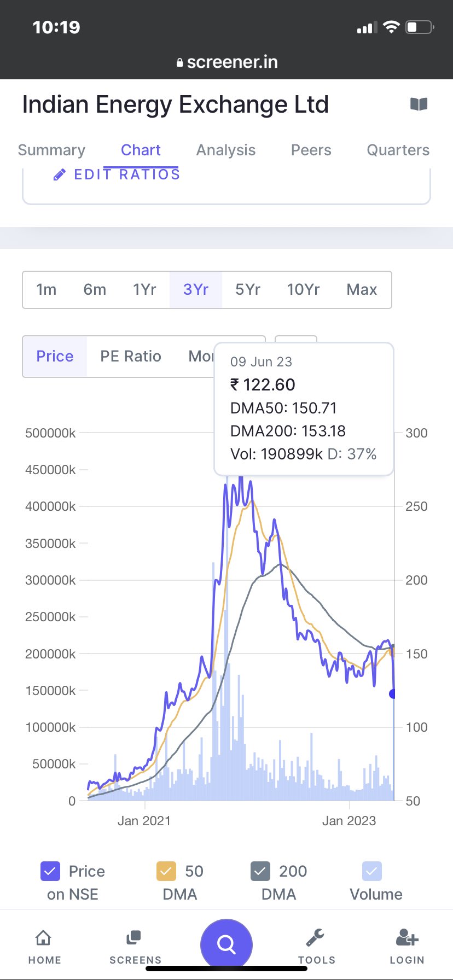Toggle the Price on NSE checkbox
Viewport: 453px width, 980px height.
50,871
